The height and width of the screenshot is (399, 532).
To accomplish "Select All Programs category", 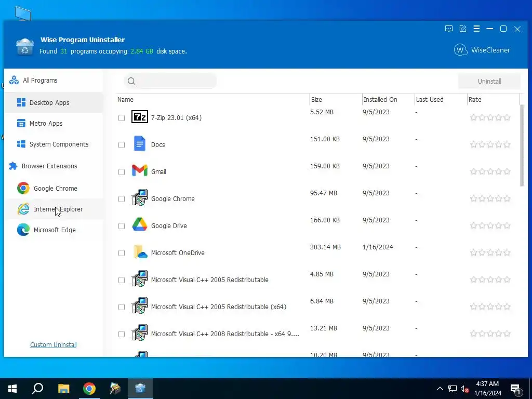I will tap(54, 81).
